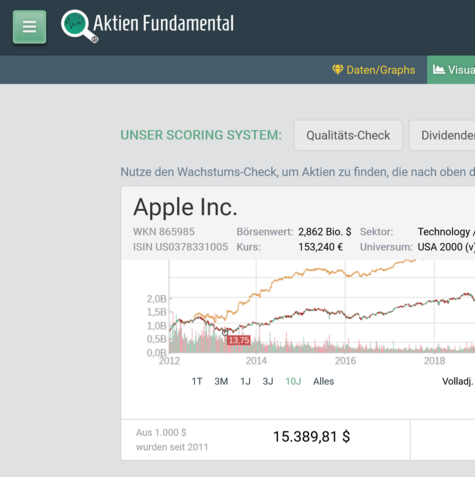
Task: Click the Aktien Fundamental magnifier logo
Action: (x=79, y=26)
